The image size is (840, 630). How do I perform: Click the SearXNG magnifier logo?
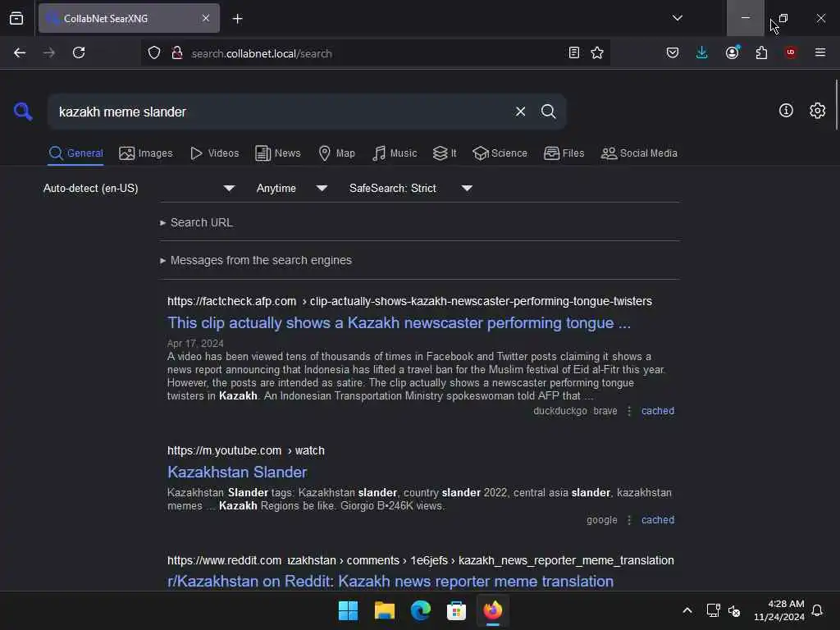tap(23, 112)
